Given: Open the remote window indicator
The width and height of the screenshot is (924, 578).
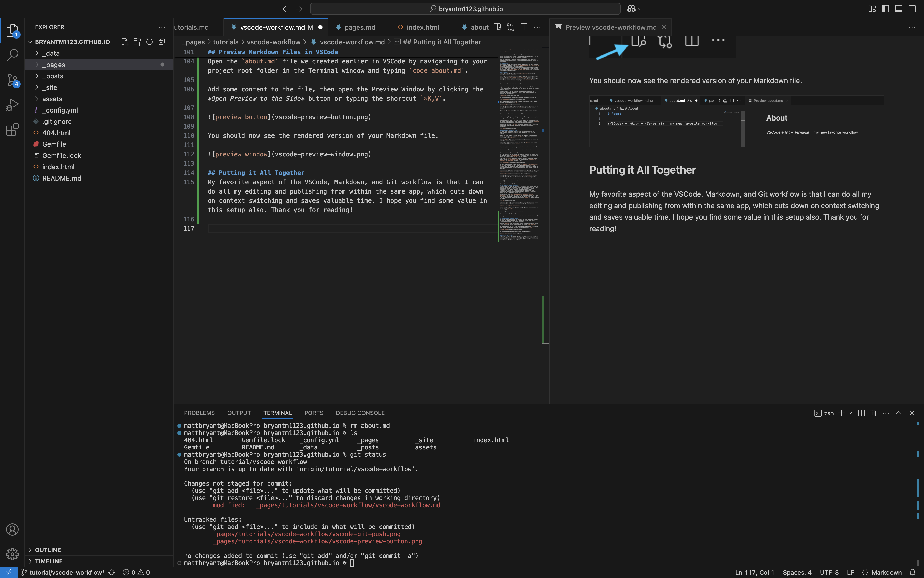Looking at the screenshot, I should pos(9,572).
